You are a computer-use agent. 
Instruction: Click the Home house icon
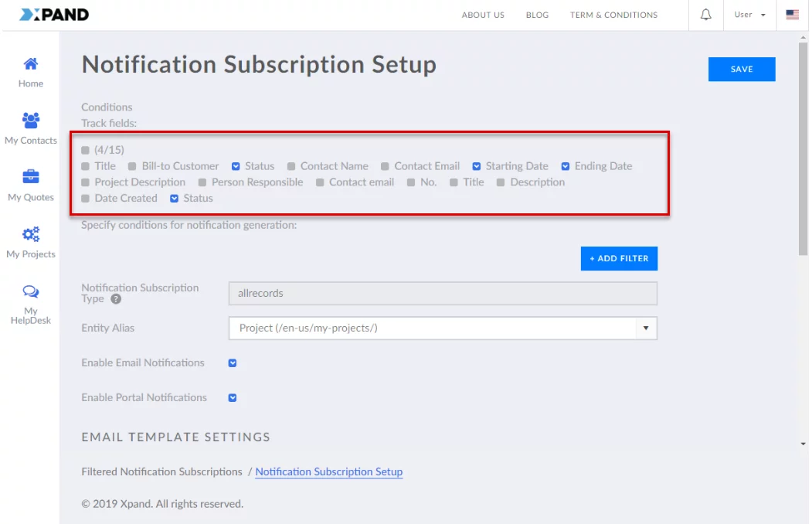(x=31, y=63)
